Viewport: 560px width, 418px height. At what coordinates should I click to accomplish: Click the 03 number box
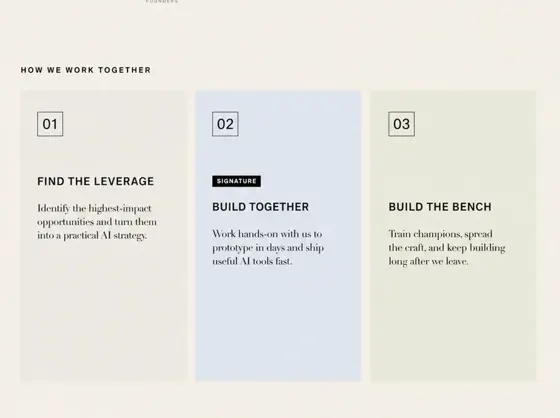[x=401, y=124]
